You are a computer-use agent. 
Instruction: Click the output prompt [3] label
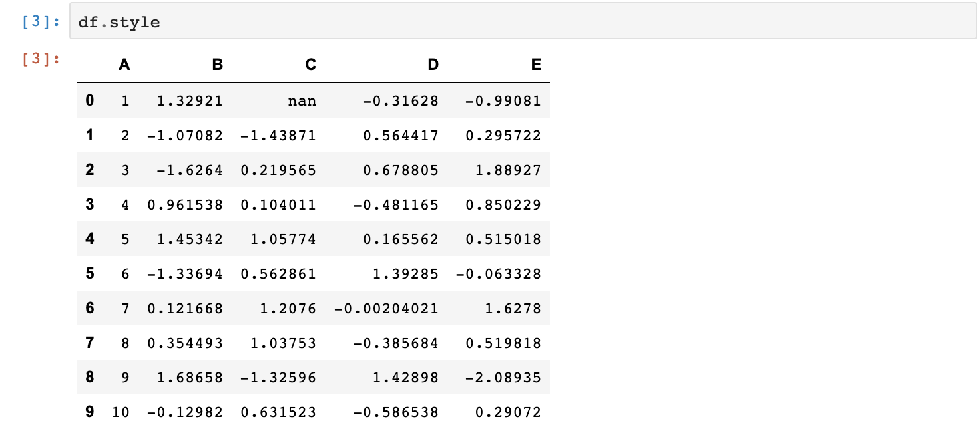[41, 59]
